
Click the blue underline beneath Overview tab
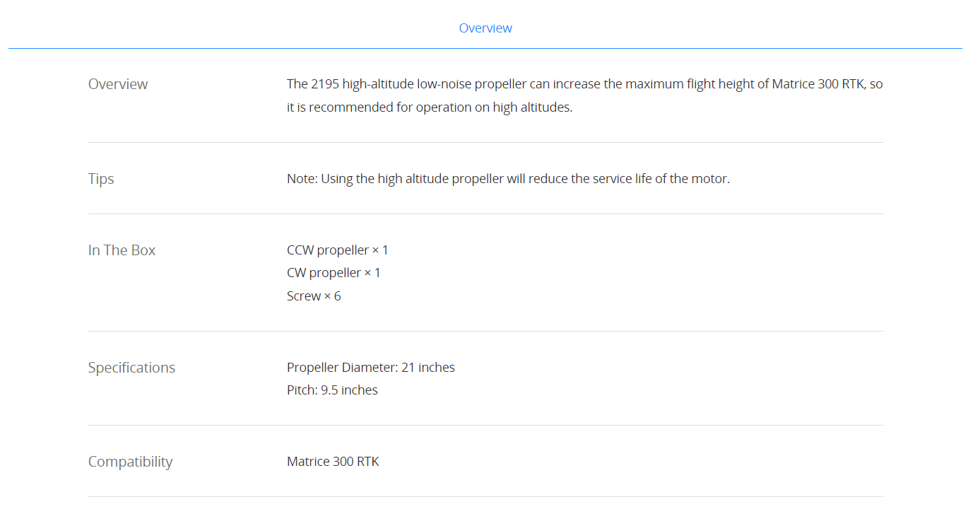(x=485, y=48)
